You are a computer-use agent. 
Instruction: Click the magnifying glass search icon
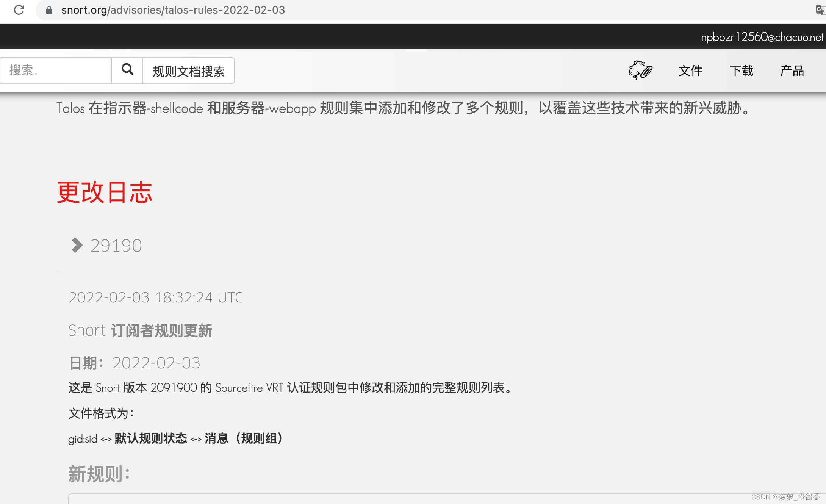(127, 70)
